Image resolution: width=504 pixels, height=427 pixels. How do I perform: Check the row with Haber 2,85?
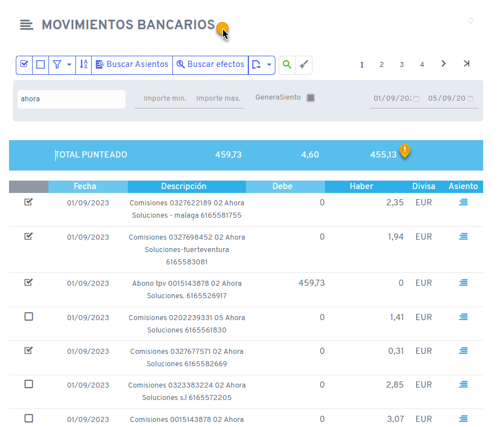pyautogui.click(x=29, y=384)
